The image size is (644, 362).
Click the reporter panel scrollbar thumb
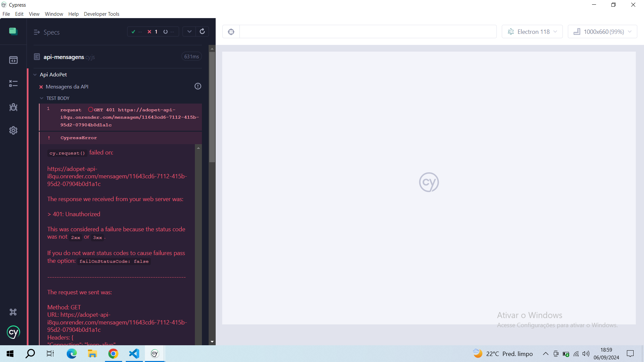click(212, 107)
